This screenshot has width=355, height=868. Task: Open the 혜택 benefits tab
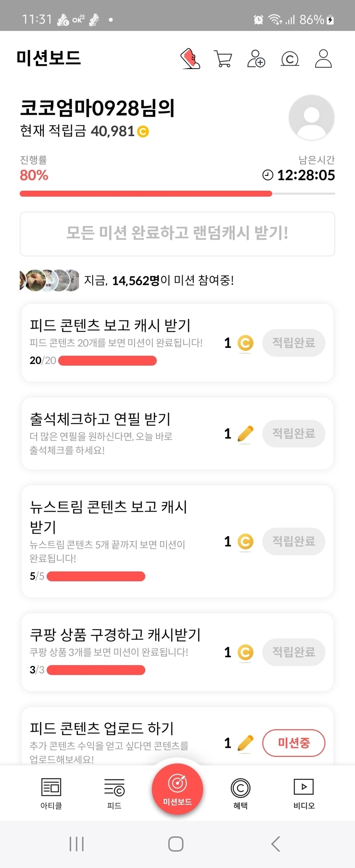tap(240, 794)
